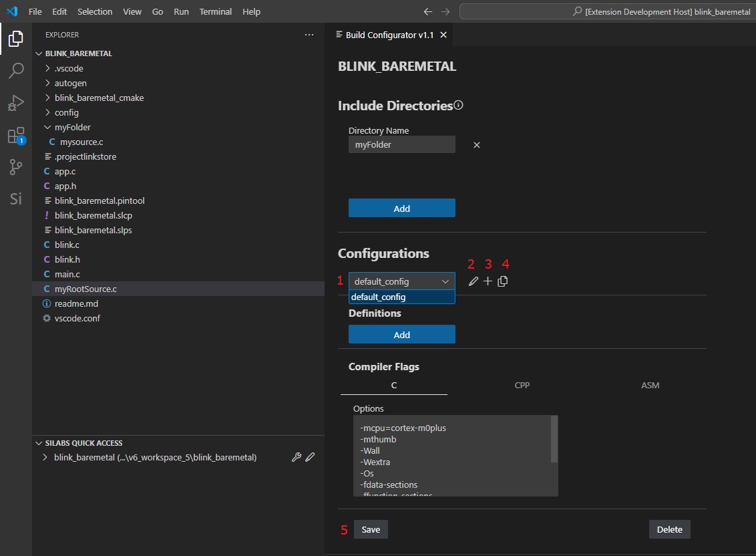Screen dimensions: 756x556
Task: Open Explorer more actions ellipsis
Action: pos(309,35)
